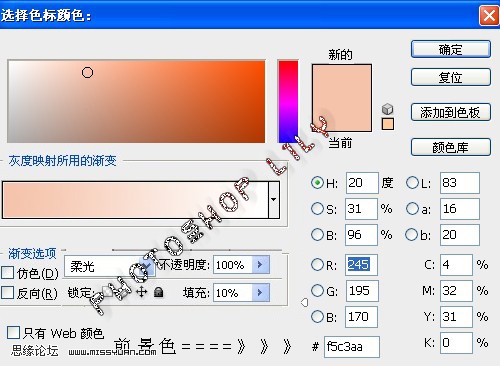Click the new color preview swatch
The height and width of the screenshot is (366, 500).
342,81
